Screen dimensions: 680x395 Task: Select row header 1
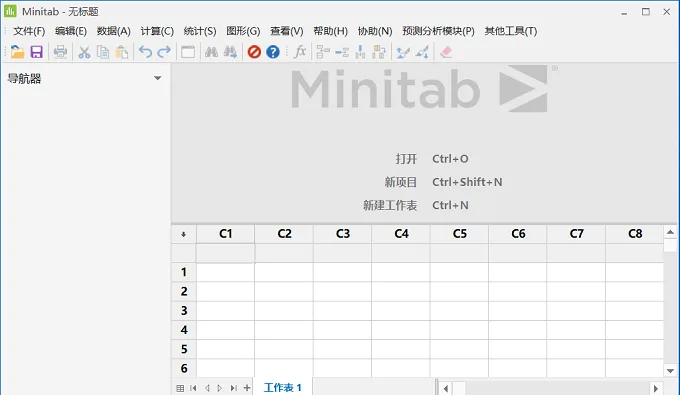(x=184, y=272)
